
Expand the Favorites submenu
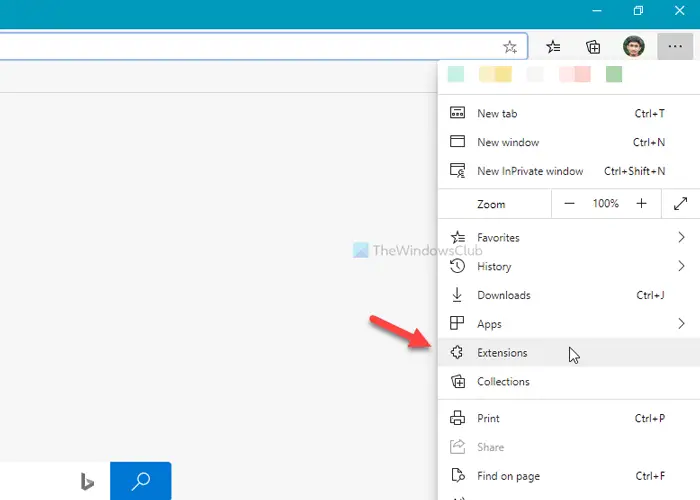tap(569, 238)
